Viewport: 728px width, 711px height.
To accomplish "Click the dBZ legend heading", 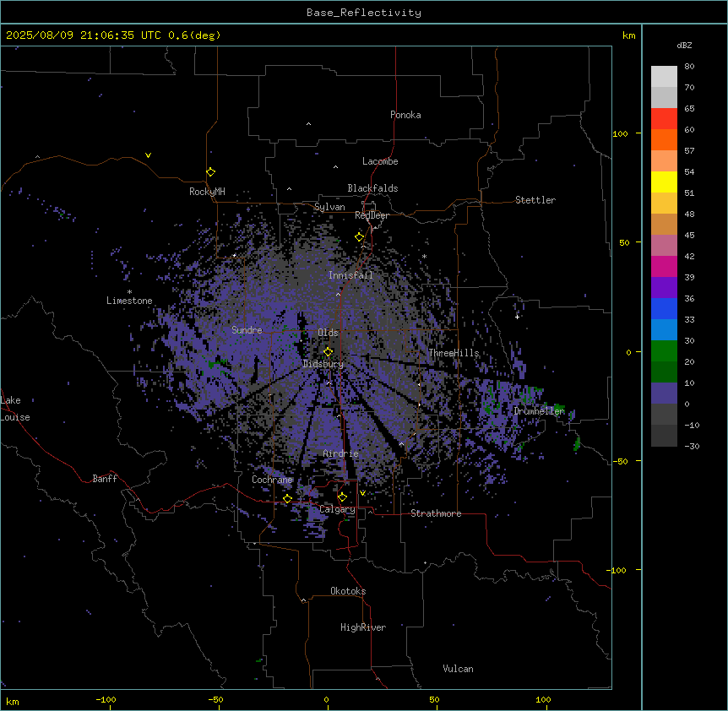I will (x=684, y=45).
